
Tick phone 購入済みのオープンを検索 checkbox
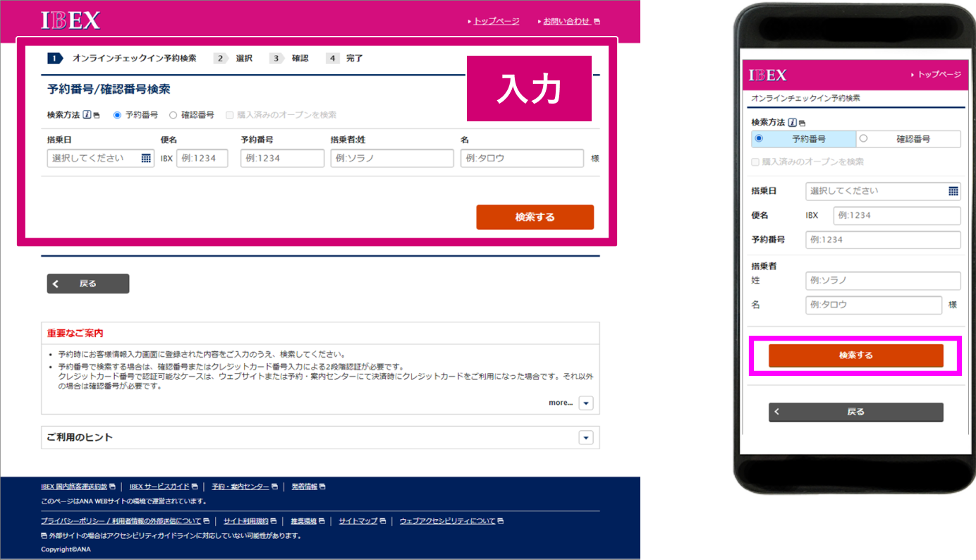[x=756, y=162]
